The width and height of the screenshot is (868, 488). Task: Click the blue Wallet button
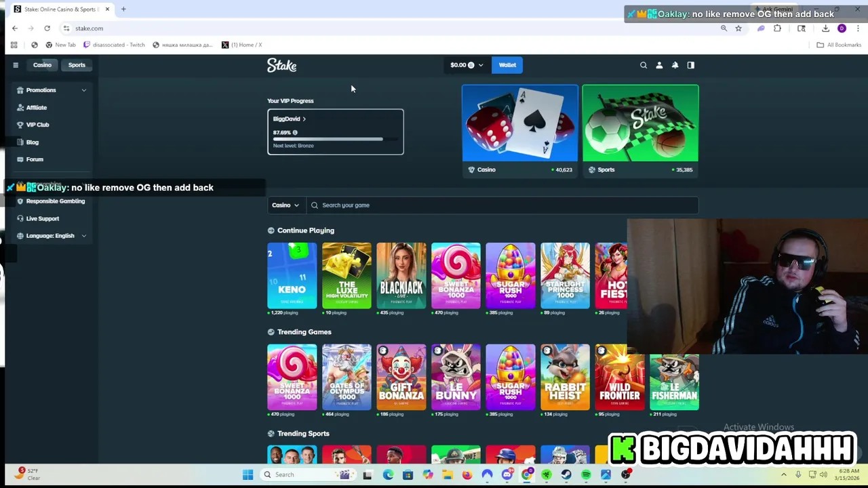point(507,65)
